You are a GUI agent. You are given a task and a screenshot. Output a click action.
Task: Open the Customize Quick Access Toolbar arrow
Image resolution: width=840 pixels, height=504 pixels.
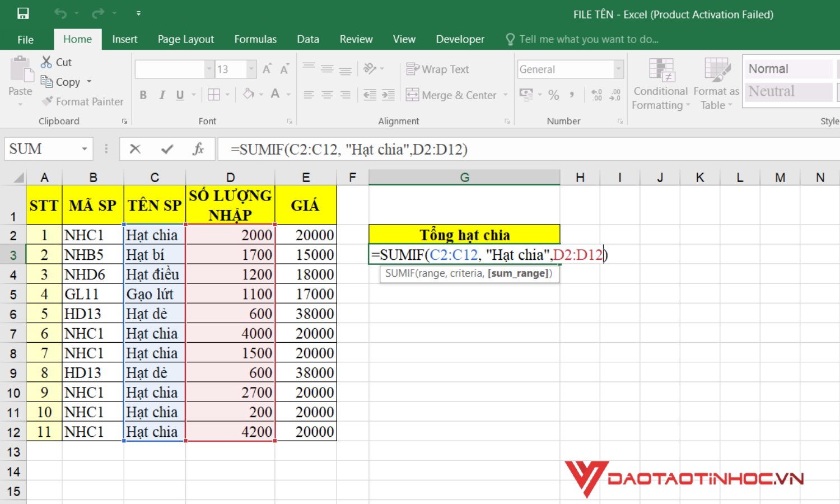tap(138, 13)
